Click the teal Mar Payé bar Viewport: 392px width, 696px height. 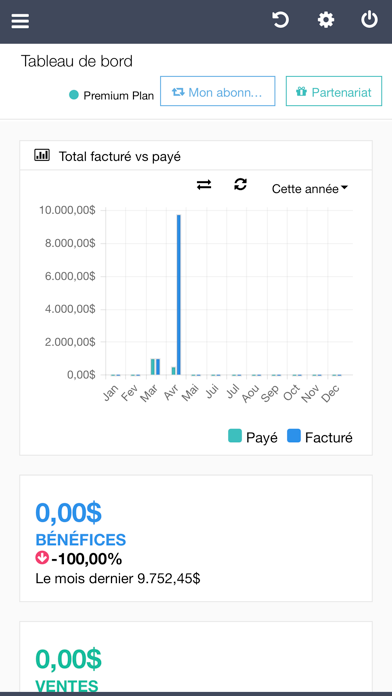tap(153, 367)
